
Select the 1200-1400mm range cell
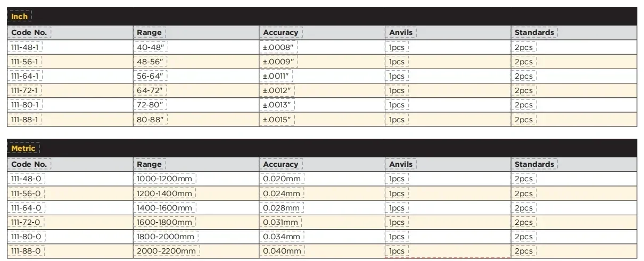[x=164, y=193]
